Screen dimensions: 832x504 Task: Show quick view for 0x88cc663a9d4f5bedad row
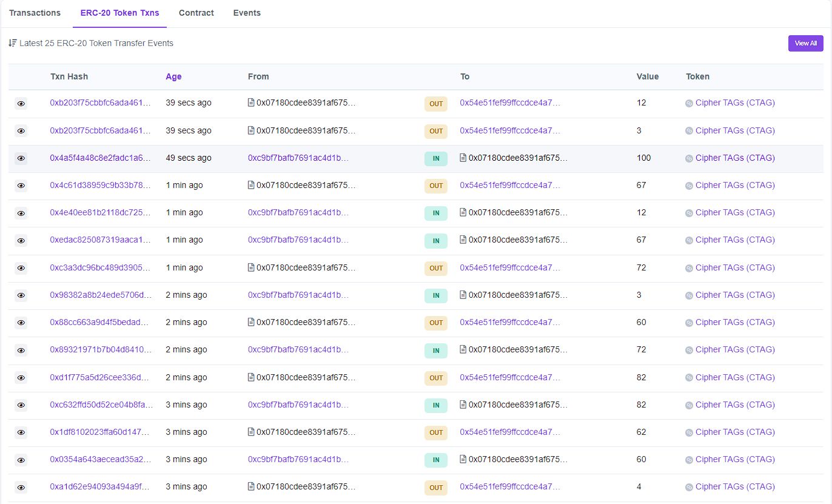tap(21, 323)
